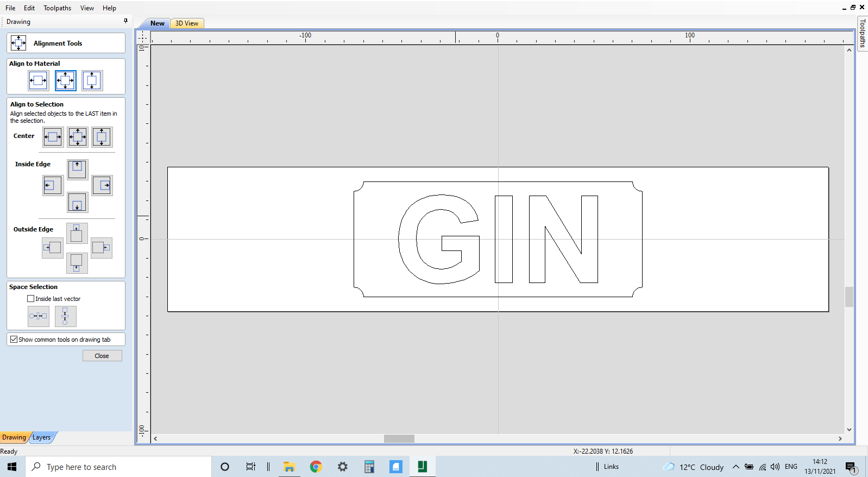Open the blue notes app in taskbar
The image size is (868, 477).
point(396,467)
